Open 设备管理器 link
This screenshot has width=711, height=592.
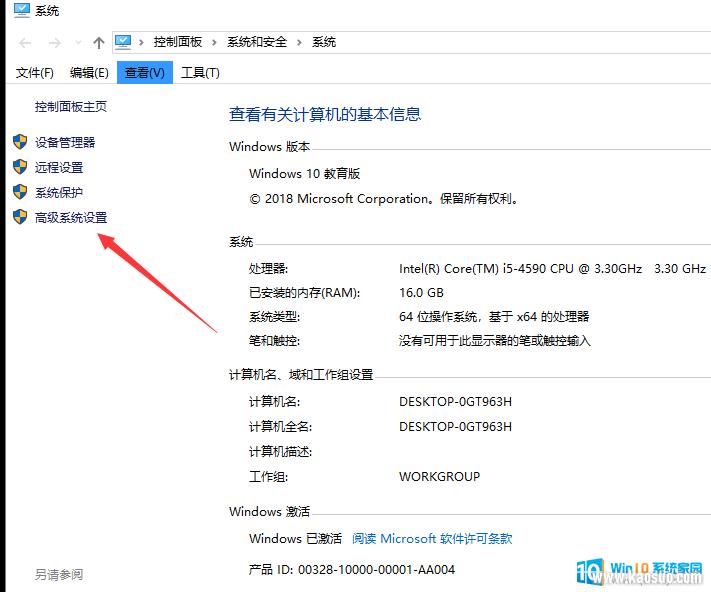65,143
